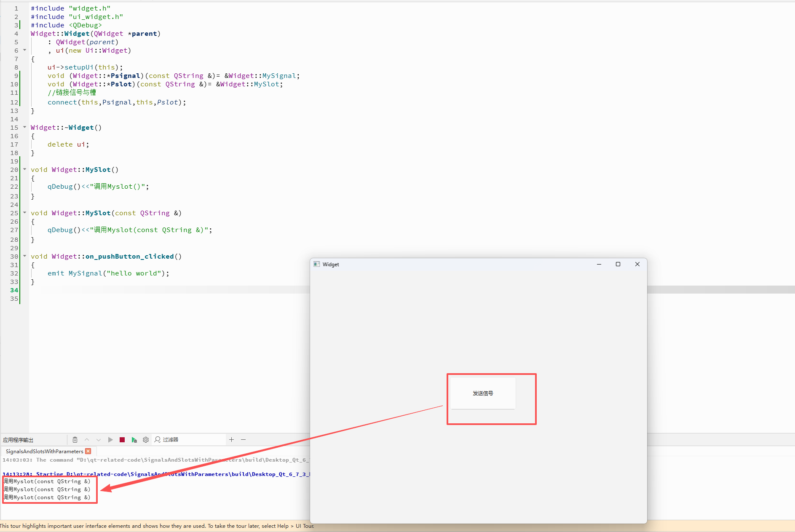Close the Widget window

point(637,265)
